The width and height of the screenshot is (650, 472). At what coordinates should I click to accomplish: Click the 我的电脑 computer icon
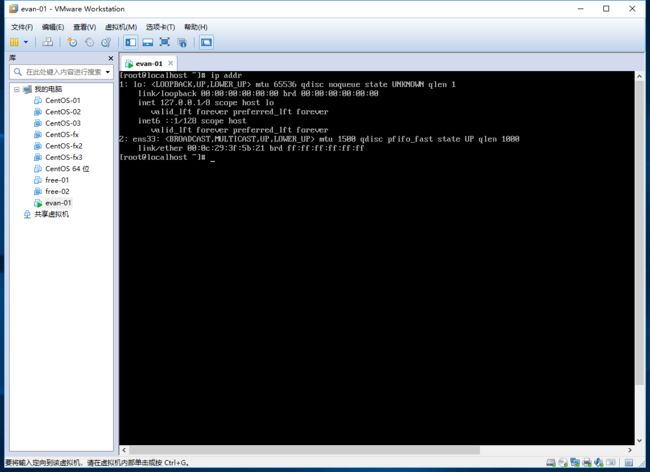[27, 89]
